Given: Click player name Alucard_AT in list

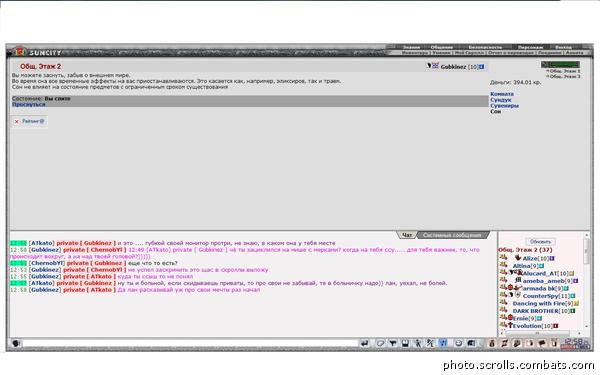Looking at the screenshot, I should tap(540, 274).
